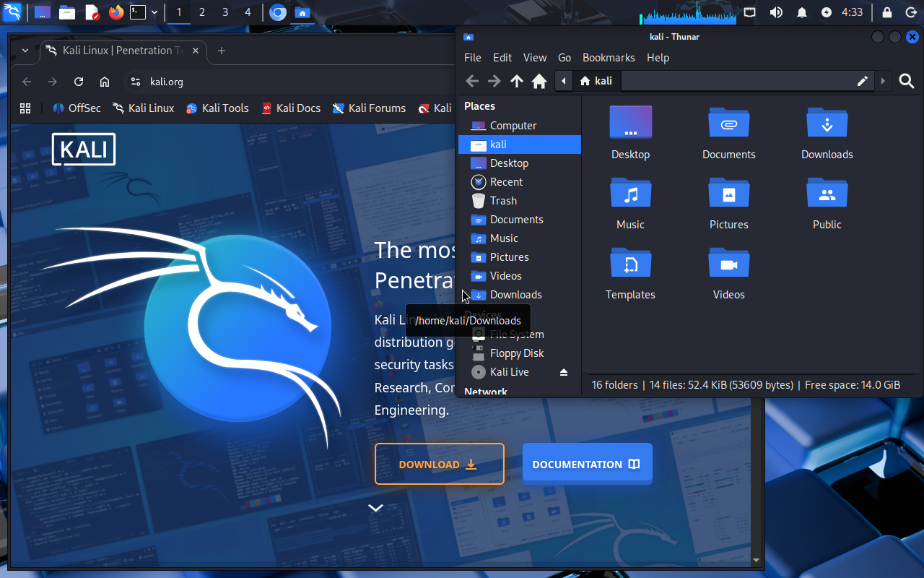
Task: Switch to workspace 3
Action: click(225, 12)
